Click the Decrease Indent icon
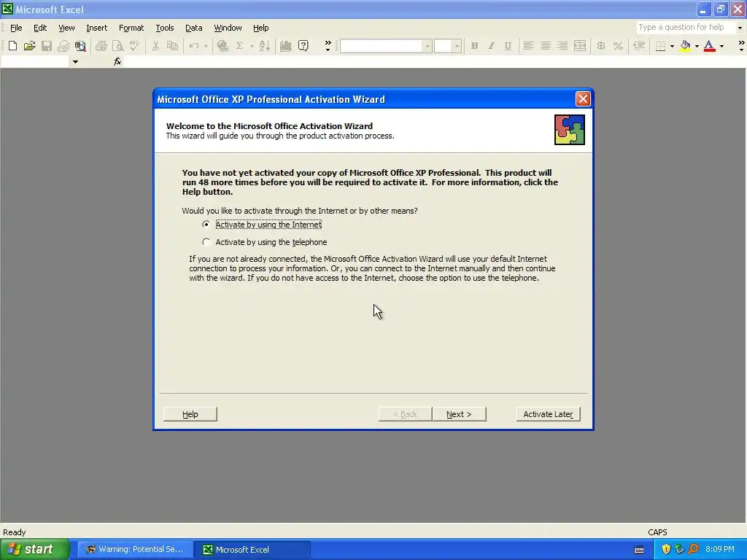Screen dimensions: 747x560 point(639,46)
